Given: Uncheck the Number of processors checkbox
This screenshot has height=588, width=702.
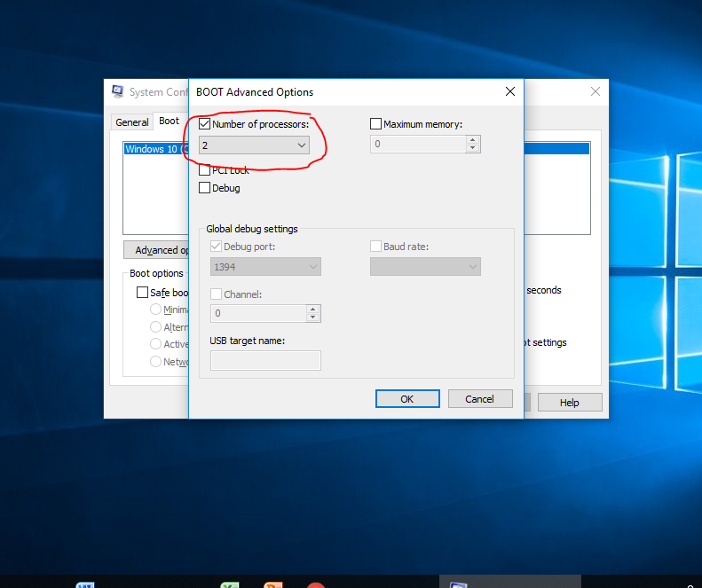Looking at the screenshot, I should coord(205,123).
